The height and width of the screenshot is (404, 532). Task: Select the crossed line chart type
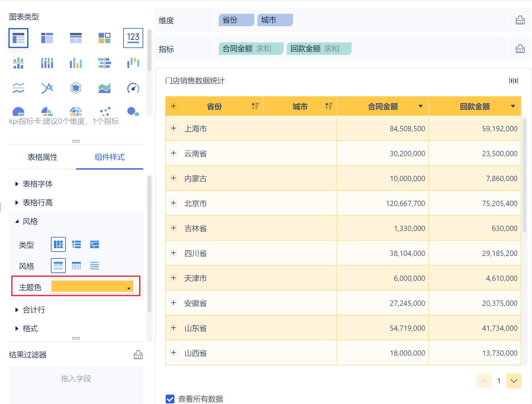pos(47,88)
